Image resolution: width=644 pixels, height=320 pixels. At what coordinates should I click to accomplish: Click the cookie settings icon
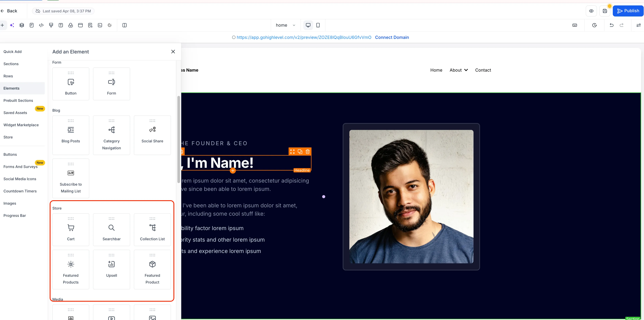[110, 25]
